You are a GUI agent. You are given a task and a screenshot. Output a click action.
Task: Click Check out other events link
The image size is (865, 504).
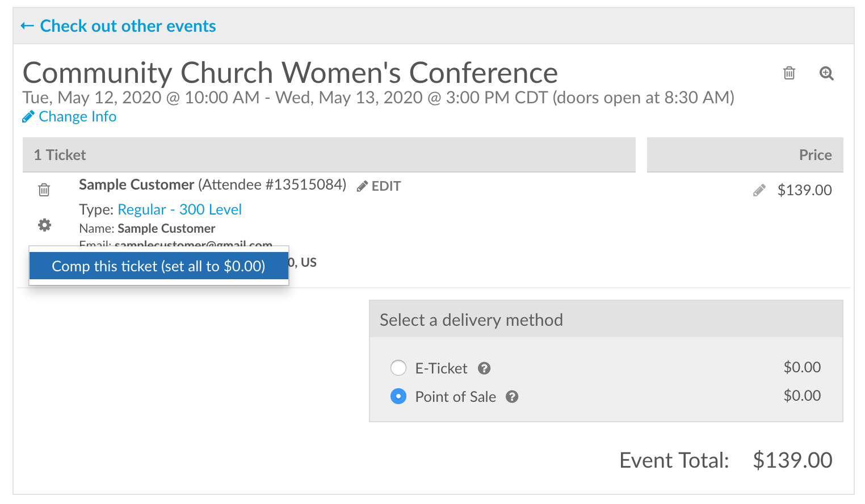[128, 26]
